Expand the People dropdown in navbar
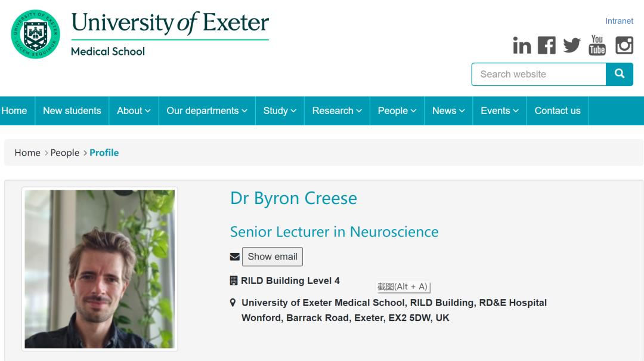 tap(397, 111)
